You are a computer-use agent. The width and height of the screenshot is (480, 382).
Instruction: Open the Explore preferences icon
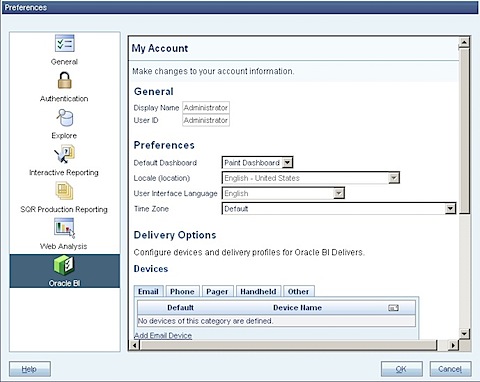[65, 117]
